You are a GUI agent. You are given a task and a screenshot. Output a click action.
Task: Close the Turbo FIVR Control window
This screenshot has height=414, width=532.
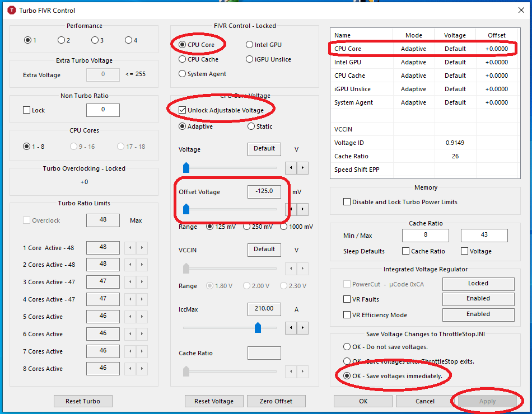[x=521, y=10]
